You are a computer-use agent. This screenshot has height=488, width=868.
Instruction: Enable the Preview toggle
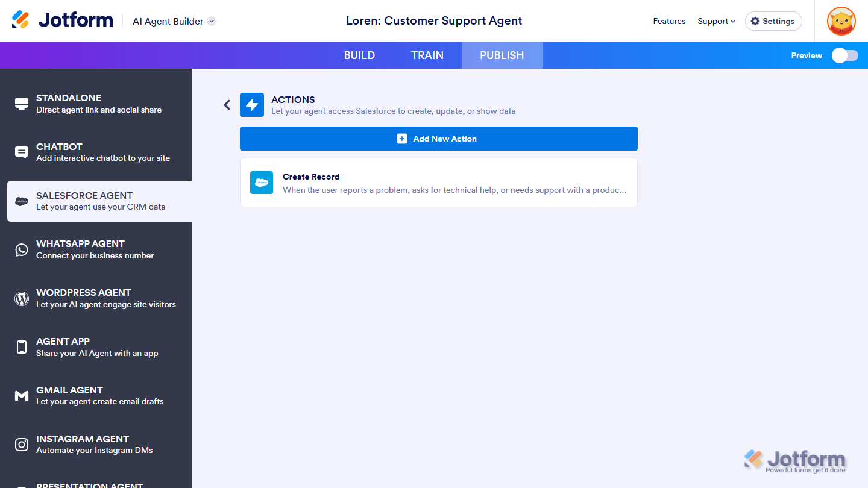844,55
